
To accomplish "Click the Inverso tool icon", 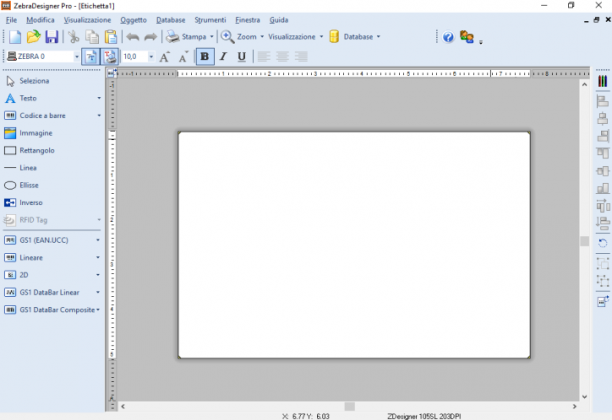I will click(x=10, y=203).
